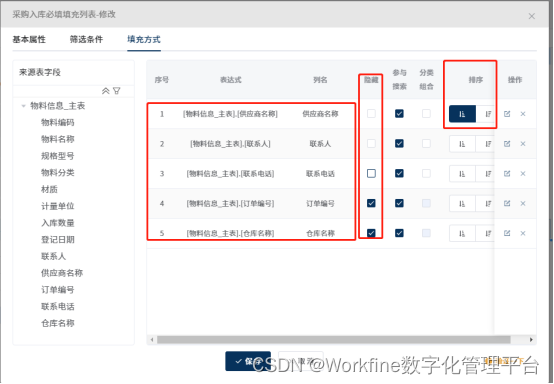Screen dimensions: 554x384
Task: Click the 取消 button
Action: pyautogui.click(x=301, y=361)
